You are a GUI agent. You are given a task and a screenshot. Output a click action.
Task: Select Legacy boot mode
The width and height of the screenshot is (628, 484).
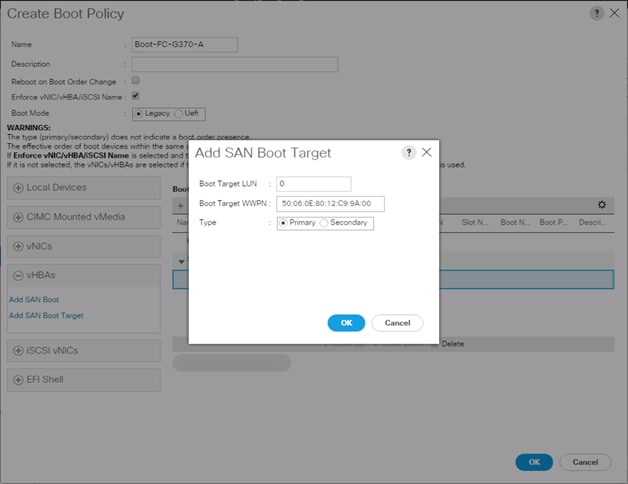[139, 114]
